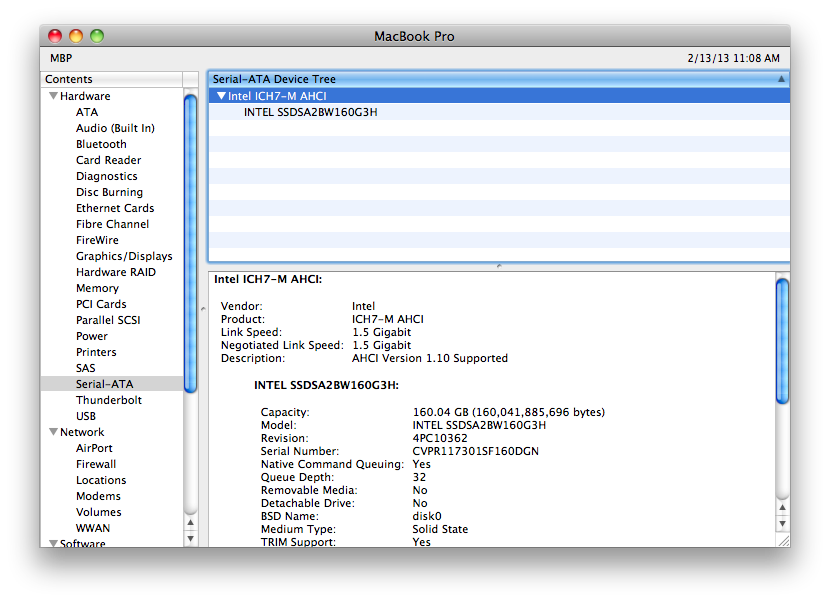This screenshot has width=830, height=602.
Task: Click the details pane scroll down arrow
Action: coord(782,524)
